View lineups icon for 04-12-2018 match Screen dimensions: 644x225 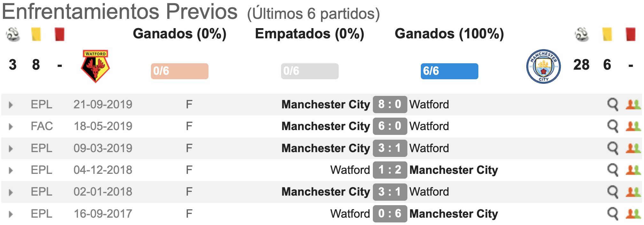(x=633, y=170)
